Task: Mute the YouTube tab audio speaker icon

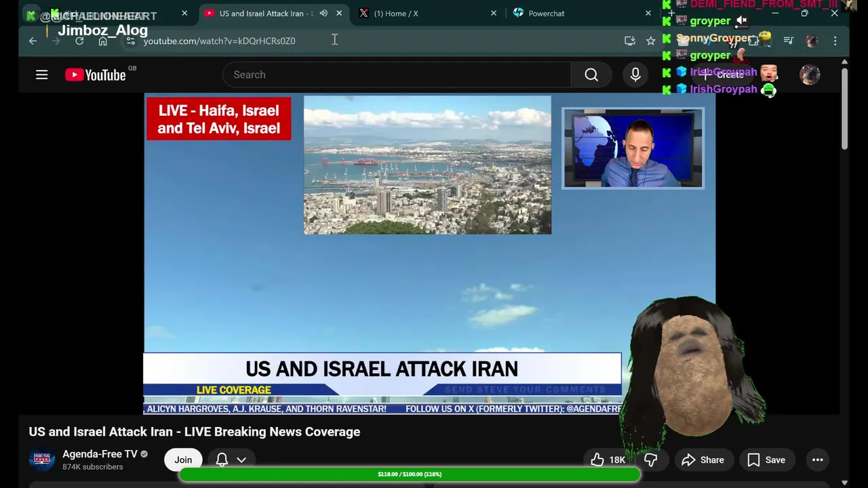Action: (x=323, y=13)
